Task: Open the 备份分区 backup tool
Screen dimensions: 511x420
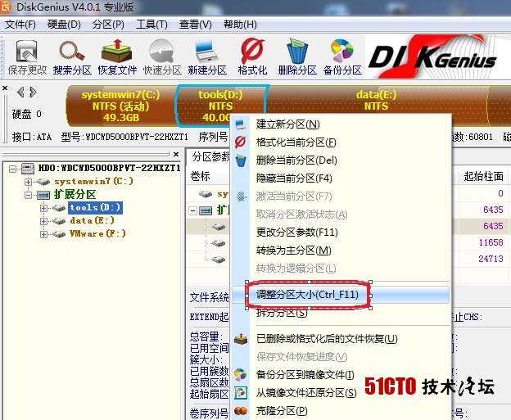Action: [x=342, y=57]
